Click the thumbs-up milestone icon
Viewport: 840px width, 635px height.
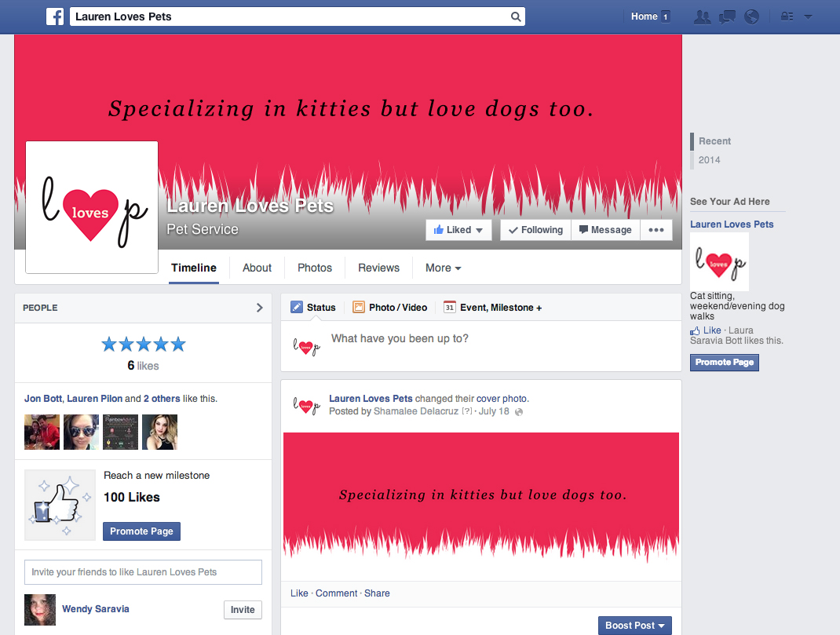[x=60, y=505]
